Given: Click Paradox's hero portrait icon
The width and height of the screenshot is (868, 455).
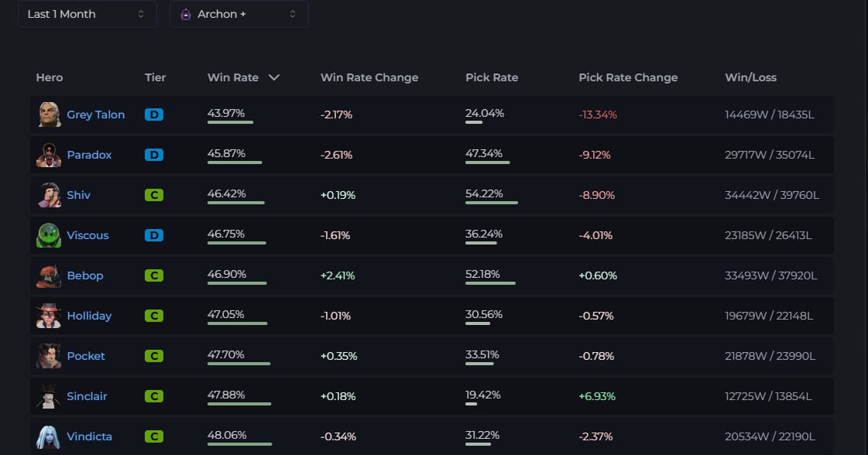Looking at the screenshot, I should [x=49, y=155].
